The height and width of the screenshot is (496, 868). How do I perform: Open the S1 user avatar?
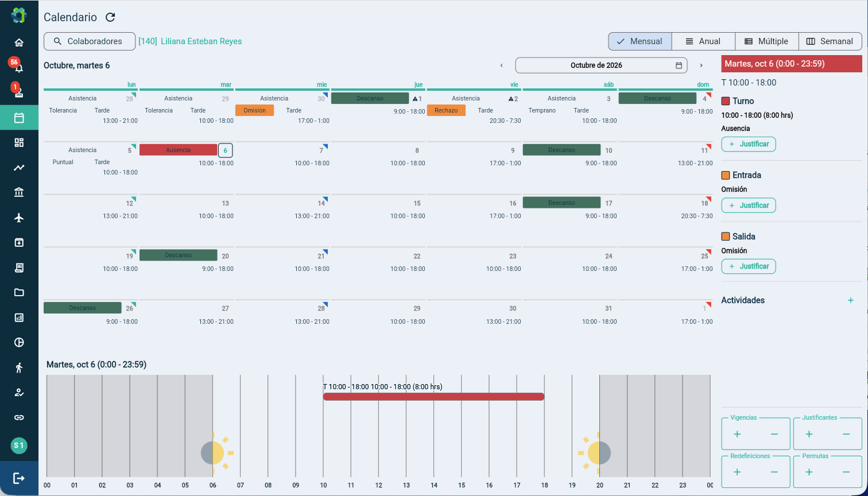19,445
